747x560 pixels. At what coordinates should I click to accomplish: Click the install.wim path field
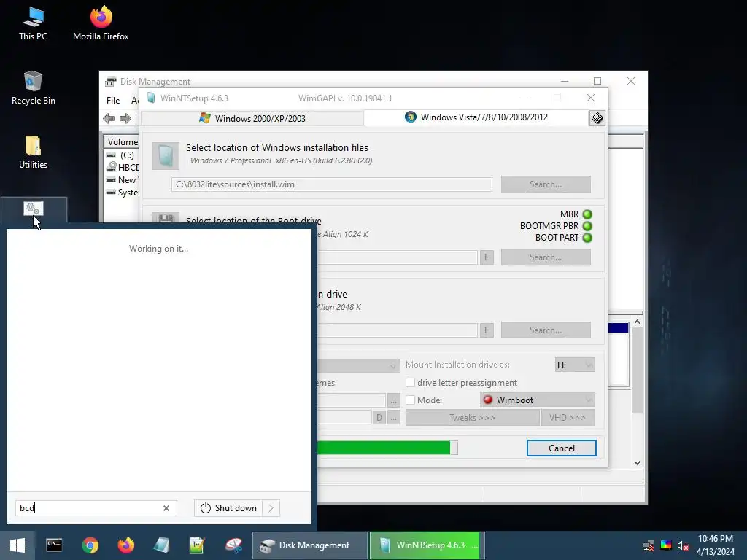click(332, 184)
